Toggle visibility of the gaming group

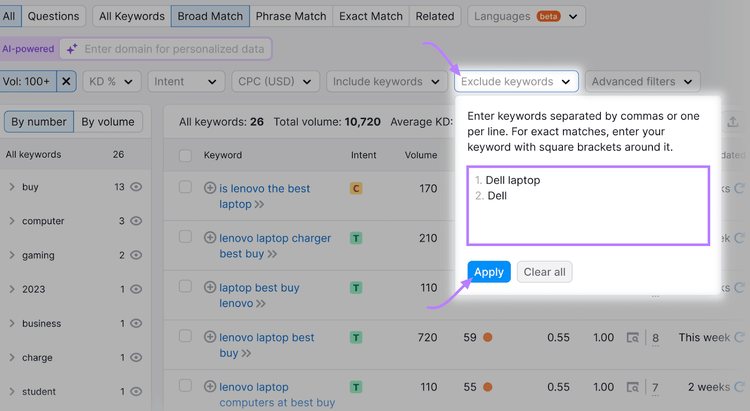[x=136, y=255]
